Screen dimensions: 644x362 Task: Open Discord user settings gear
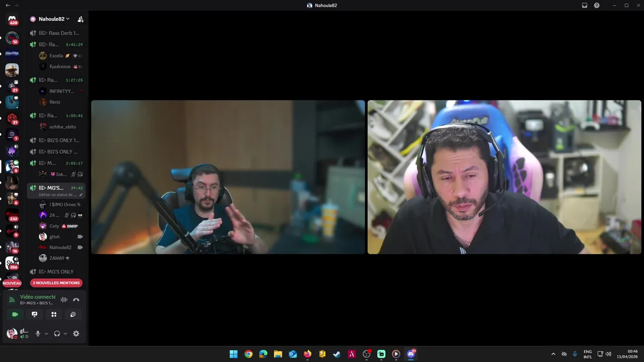click(x=76, y=333)
